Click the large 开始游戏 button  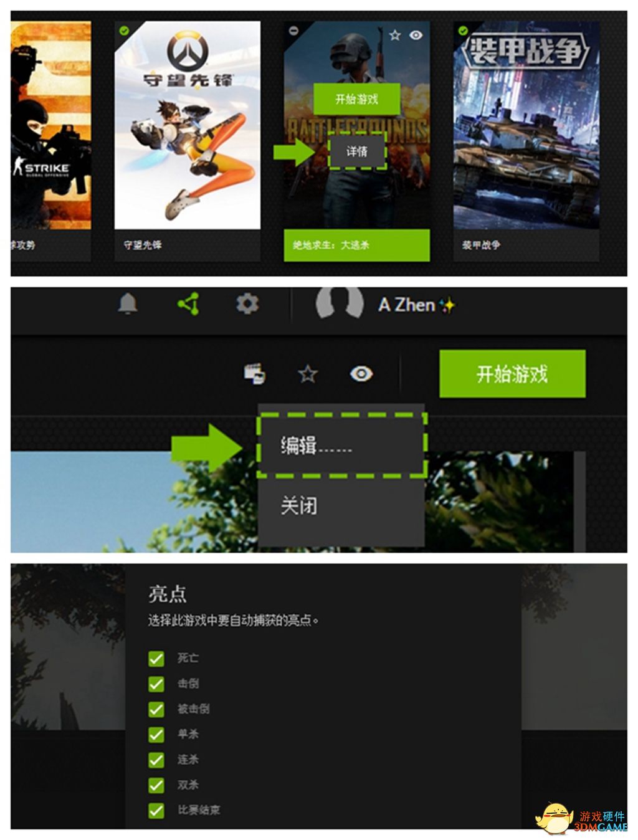pyautogui.click(x=512, y=374)
